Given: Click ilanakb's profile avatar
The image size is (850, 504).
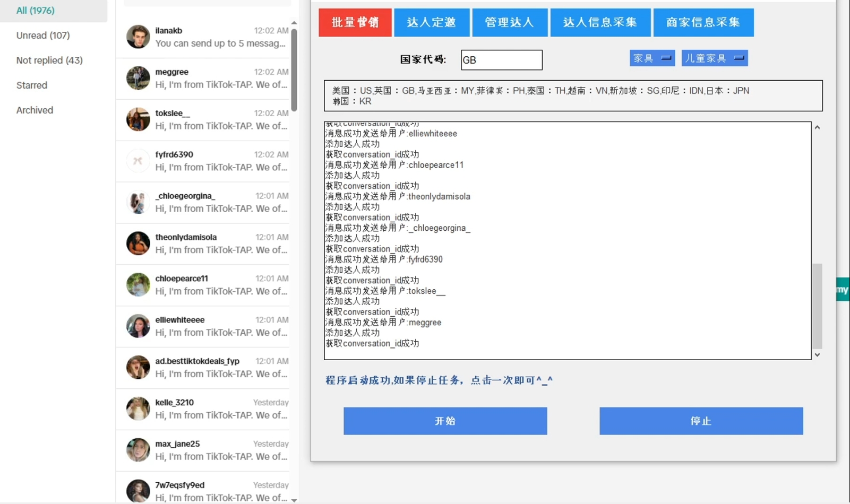Looking at the screenshot, I should point(138,37).
